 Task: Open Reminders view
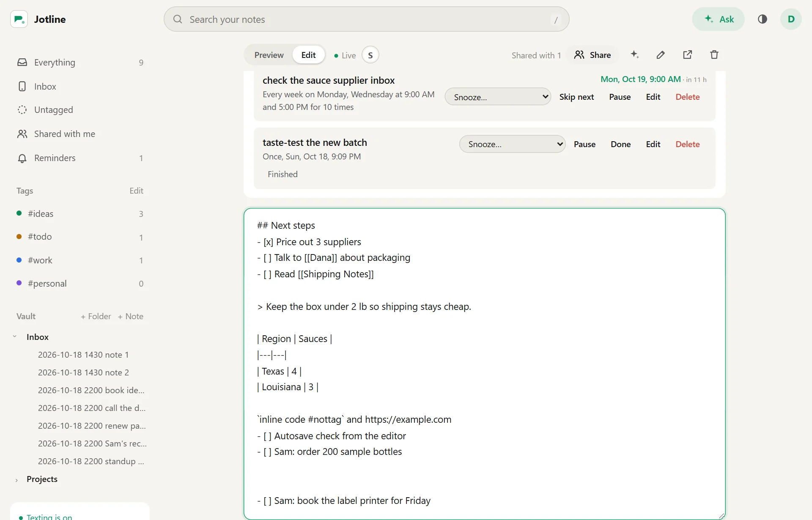[80, 158]
